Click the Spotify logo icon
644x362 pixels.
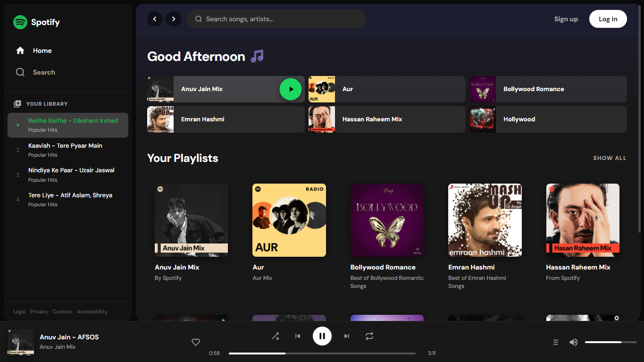point(20,22)
